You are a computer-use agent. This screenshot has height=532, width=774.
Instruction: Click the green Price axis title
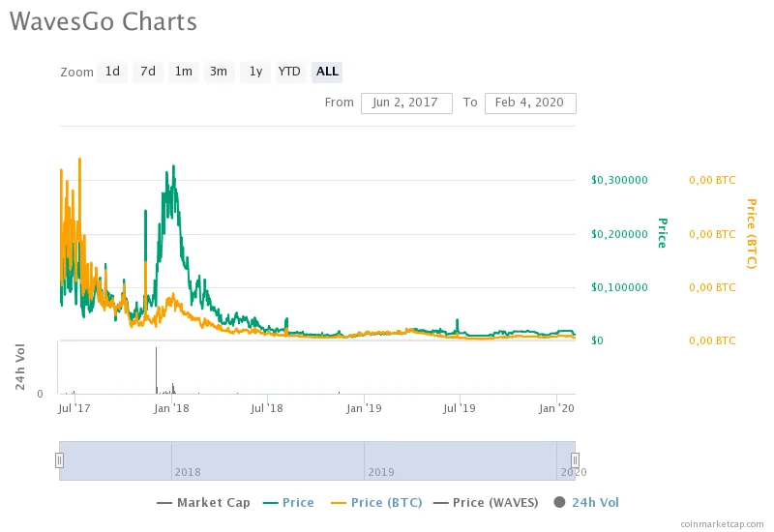point(663,233)
